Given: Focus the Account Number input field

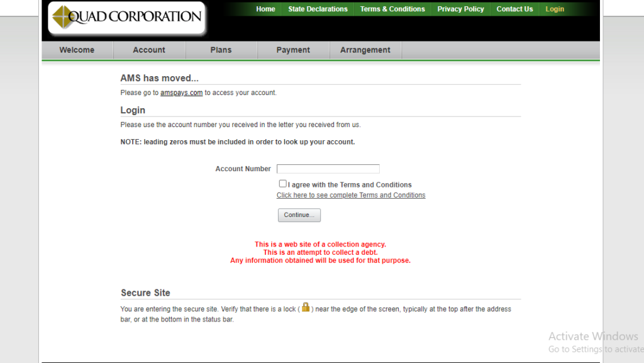Looking at the screenshot, I should click(x=328, y=169).
